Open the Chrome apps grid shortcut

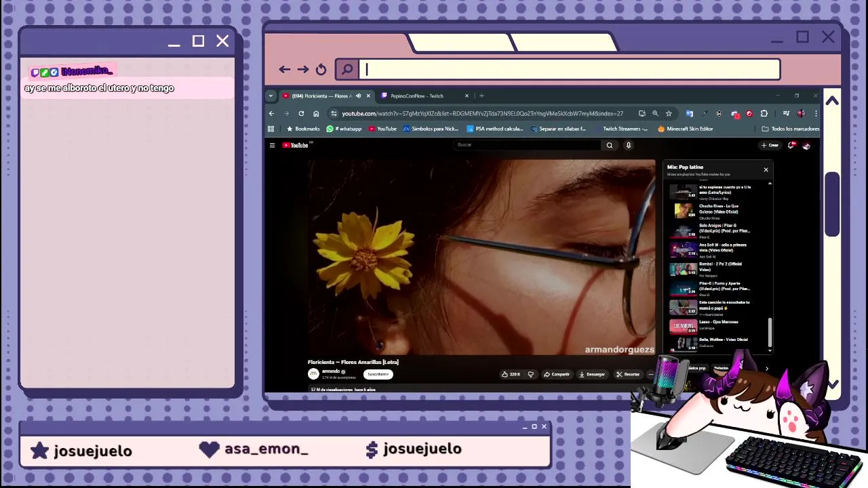pyautogui.click(x=271, y=129)
